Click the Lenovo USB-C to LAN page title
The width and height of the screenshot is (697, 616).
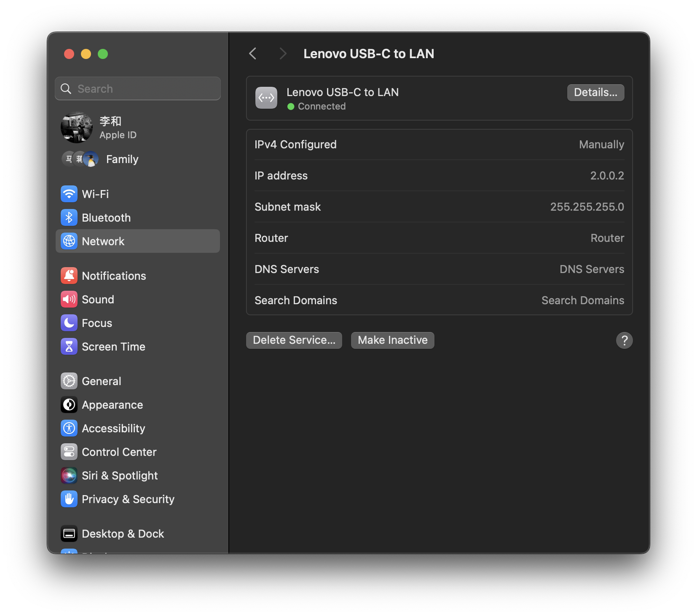tap(369, 54)
